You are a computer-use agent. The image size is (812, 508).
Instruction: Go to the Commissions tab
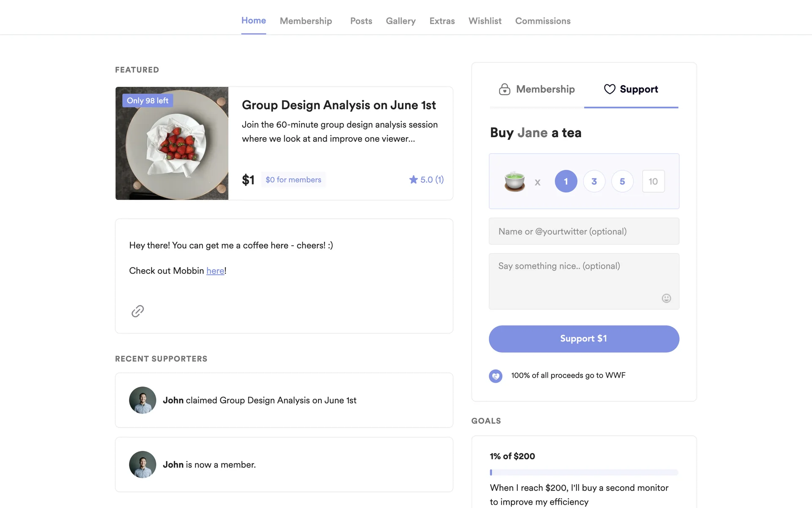(543, 21)
